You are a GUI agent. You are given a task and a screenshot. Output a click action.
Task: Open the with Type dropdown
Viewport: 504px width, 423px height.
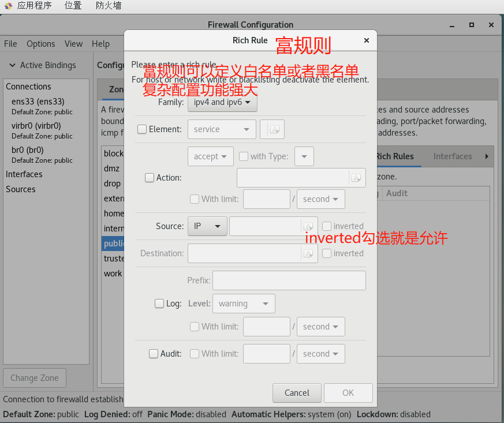coord(304,156)
